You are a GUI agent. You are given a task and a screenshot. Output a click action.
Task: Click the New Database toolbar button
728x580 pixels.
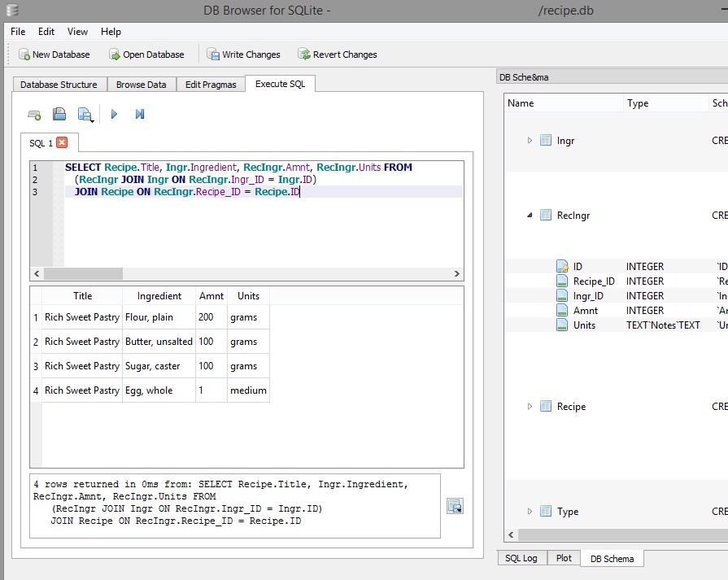point(54,55)
